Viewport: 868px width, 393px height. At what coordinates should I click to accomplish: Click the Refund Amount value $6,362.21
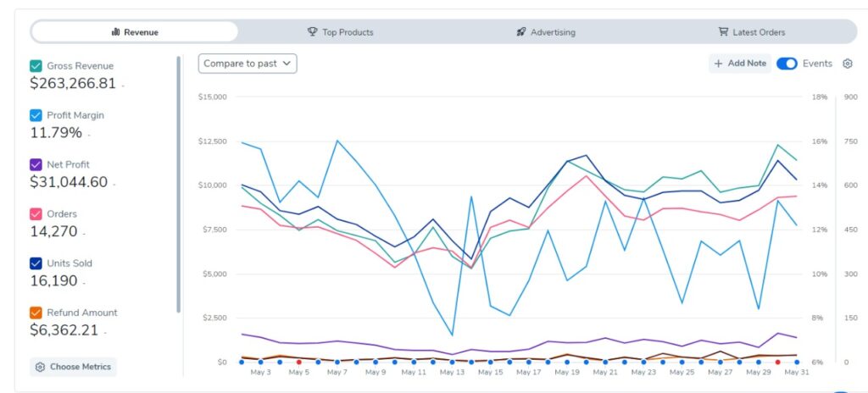[64, 329]
